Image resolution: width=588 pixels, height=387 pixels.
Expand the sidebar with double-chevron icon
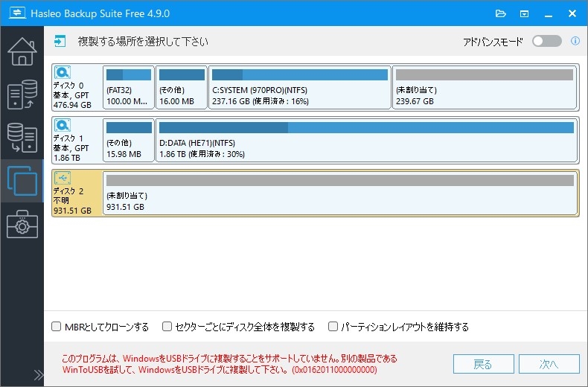coord(38,375)
